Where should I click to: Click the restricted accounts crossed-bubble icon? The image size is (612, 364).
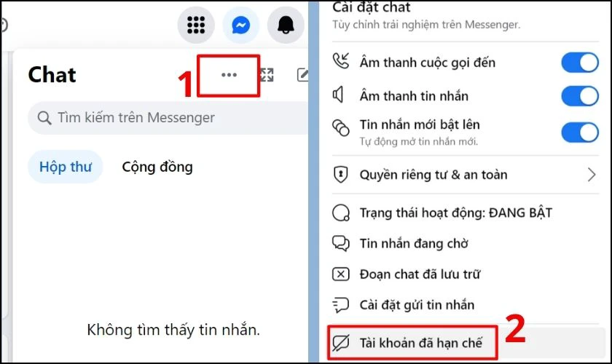pos(341,343)
